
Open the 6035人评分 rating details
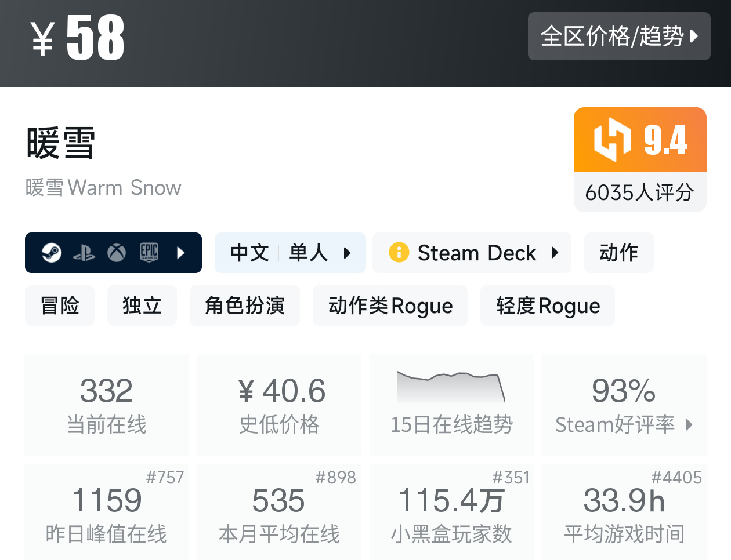click(x=639, y=192)
